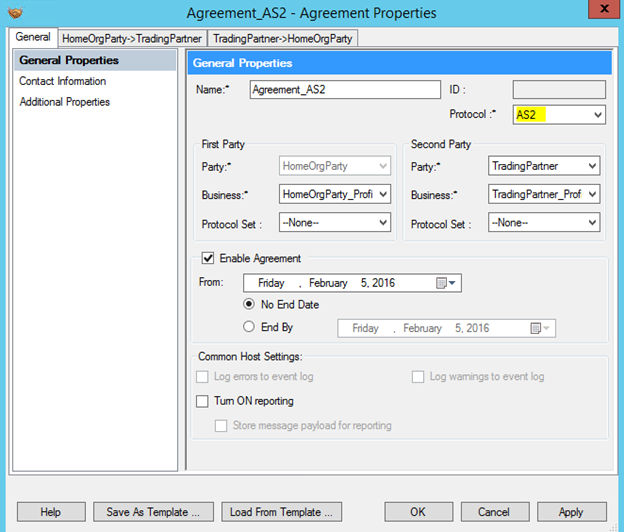This screenshot has height=532, width=624.
Task: Open Second Party Protocol Set dropdown
Action: (x=544, y=222)
